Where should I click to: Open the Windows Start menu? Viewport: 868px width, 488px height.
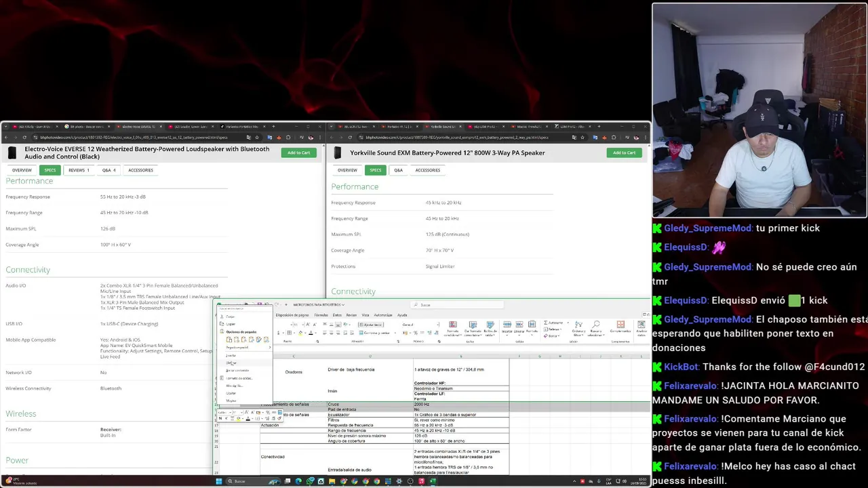(218, 481)
